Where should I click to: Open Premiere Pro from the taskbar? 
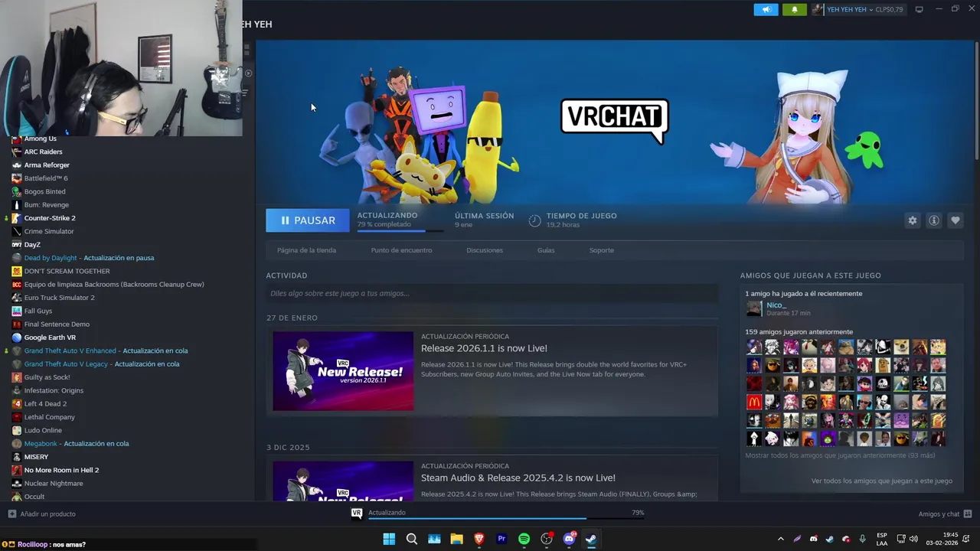[x=501, y=539]
